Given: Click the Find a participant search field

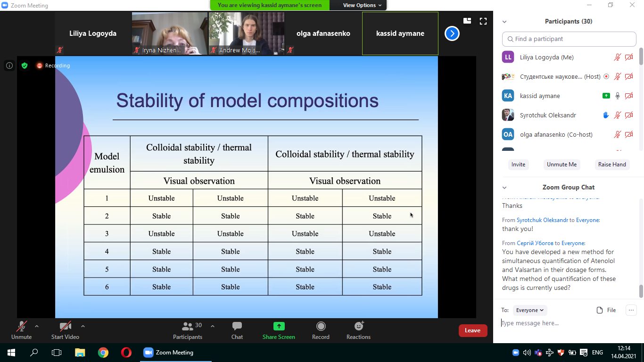Looking at the screenshot, I should click(x=569, y=39).
